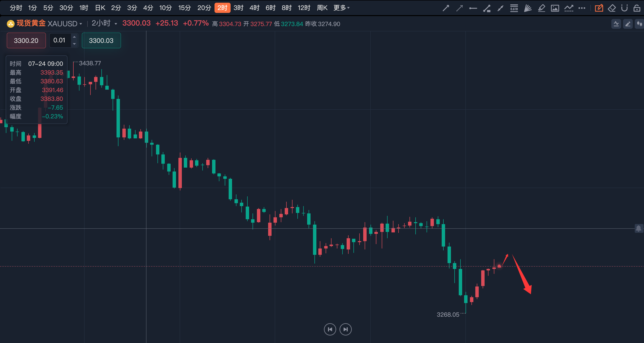Image resolution: width=644 pixels, height=343 pixels.
Task: Increase lot size with the up stepper
Action: coord(74,37)
